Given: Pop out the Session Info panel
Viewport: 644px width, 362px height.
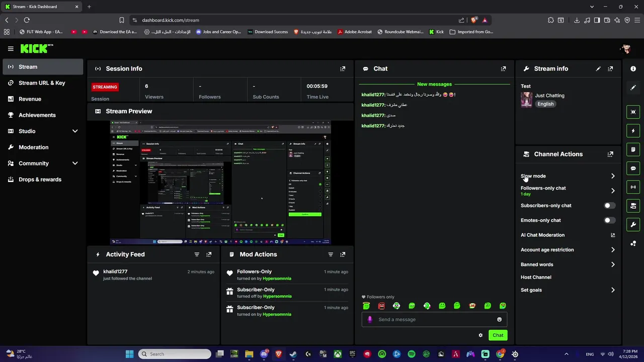Looking at the screenshot, I should tap(343, 69).
